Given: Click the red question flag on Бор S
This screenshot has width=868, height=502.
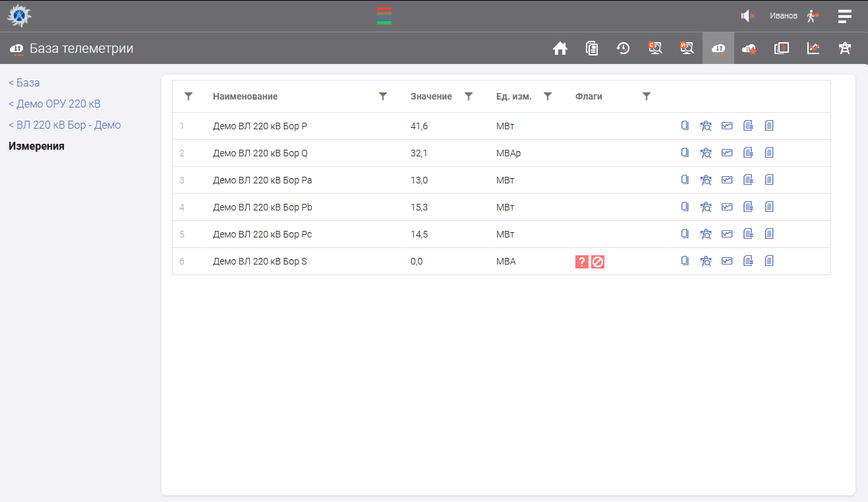Looking at the screenshot, I should 581,262.
